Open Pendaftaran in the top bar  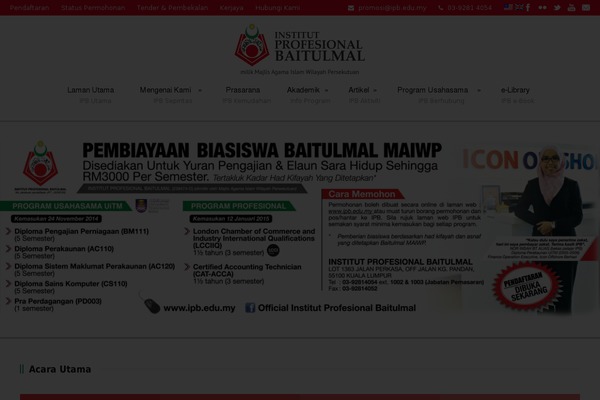click(29, 8)
